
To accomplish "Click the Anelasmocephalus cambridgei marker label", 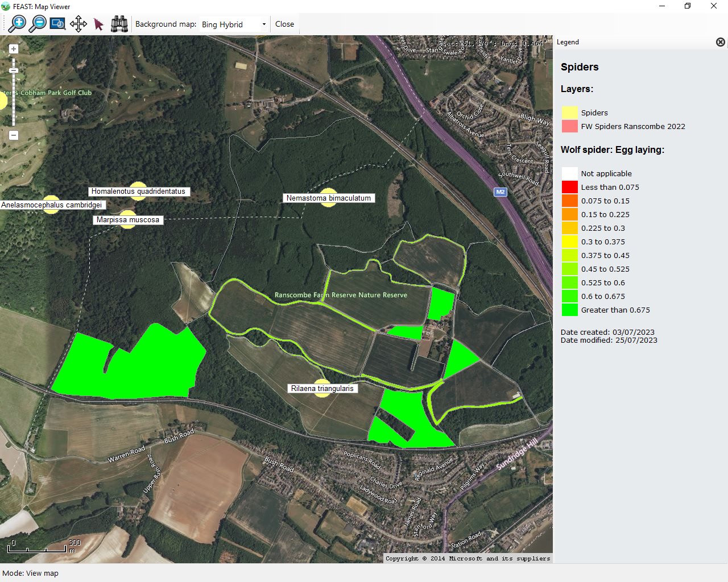I will pos(52,205).
